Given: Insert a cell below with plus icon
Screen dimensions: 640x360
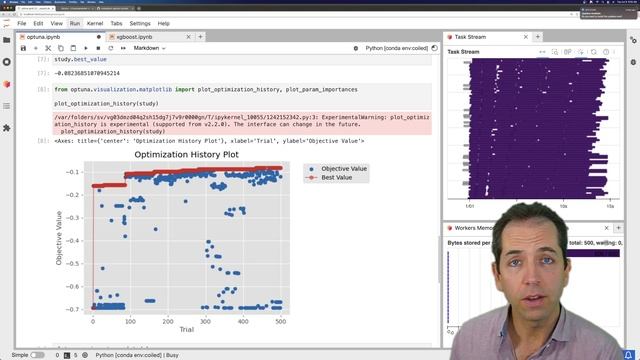Looking at the screenshot, I should tap(36, 48).
